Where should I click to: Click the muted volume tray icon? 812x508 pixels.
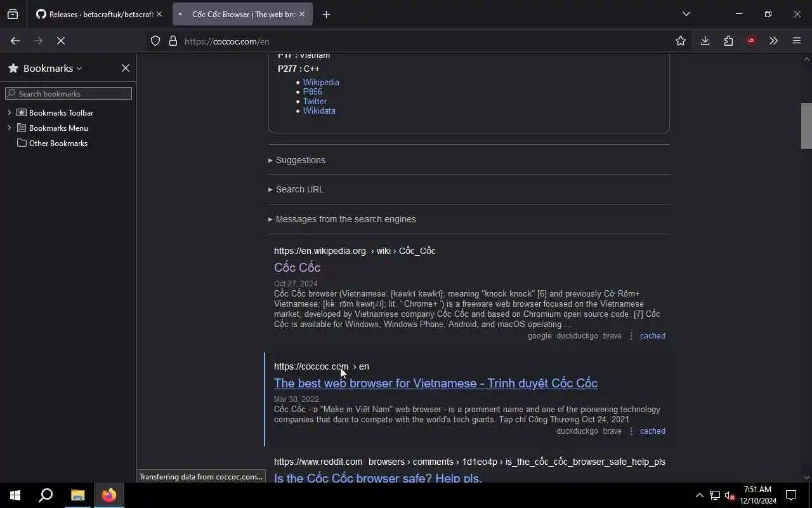pyautogui.click(x=730, y=495)
